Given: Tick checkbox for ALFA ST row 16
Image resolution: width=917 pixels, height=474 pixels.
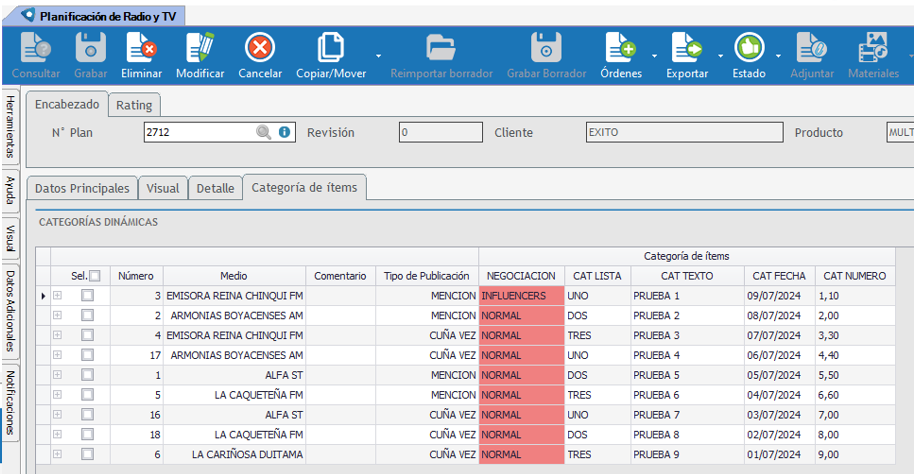Looking at the screenshot, I should coord(87,415).
